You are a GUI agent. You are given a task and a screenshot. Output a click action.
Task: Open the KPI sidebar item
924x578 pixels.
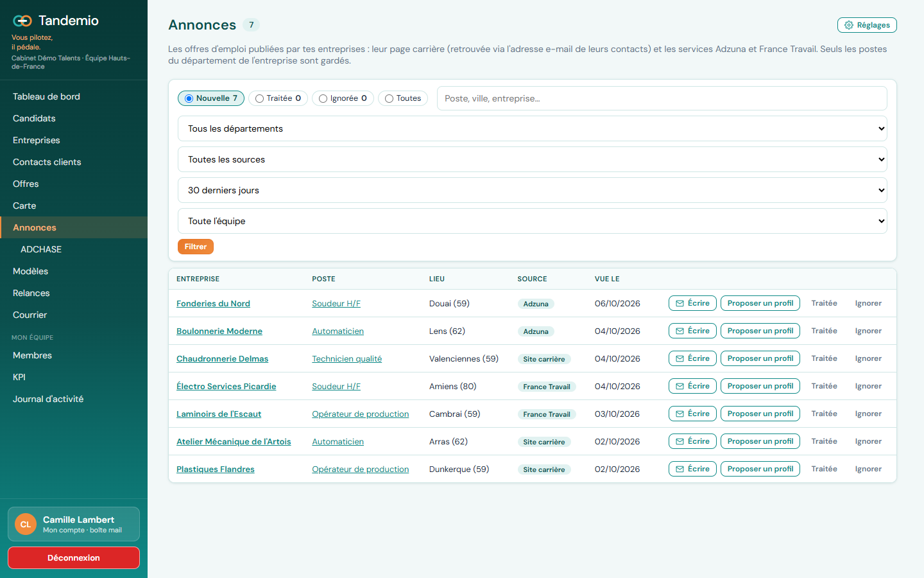click(74, 377)
